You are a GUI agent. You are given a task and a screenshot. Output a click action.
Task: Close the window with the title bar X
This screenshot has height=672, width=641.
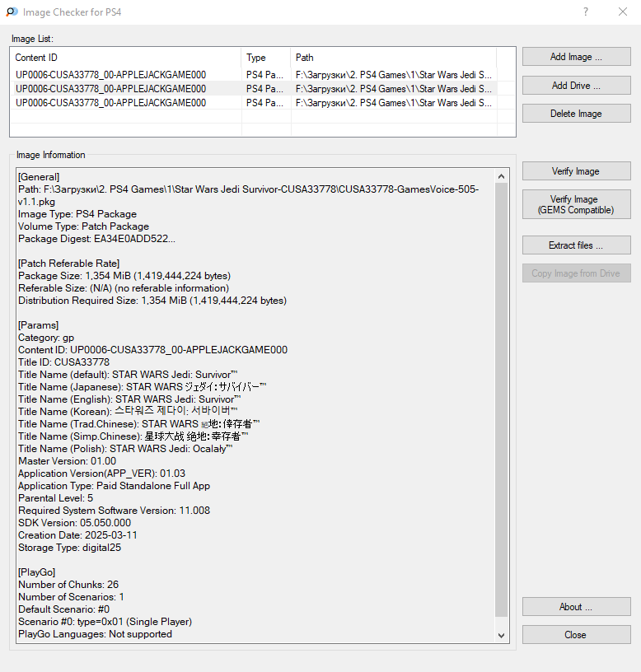point(623,12)
